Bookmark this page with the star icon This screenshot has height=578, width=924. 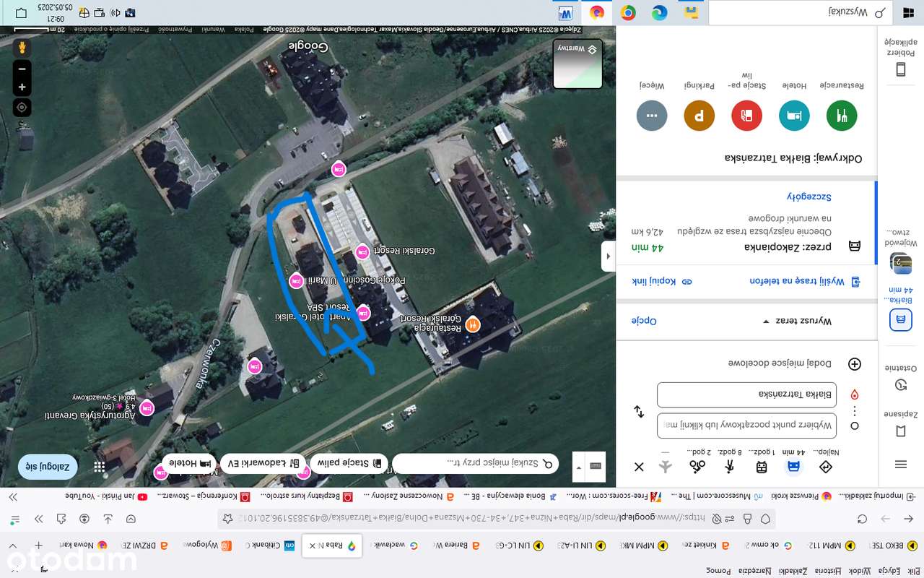click(228, 519)
